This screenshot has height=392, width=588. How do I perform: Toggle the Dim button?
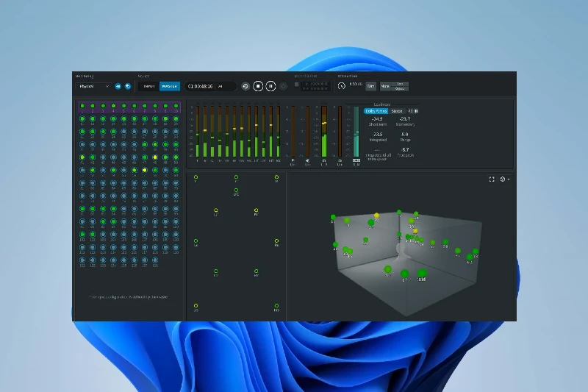click(371, 86)
